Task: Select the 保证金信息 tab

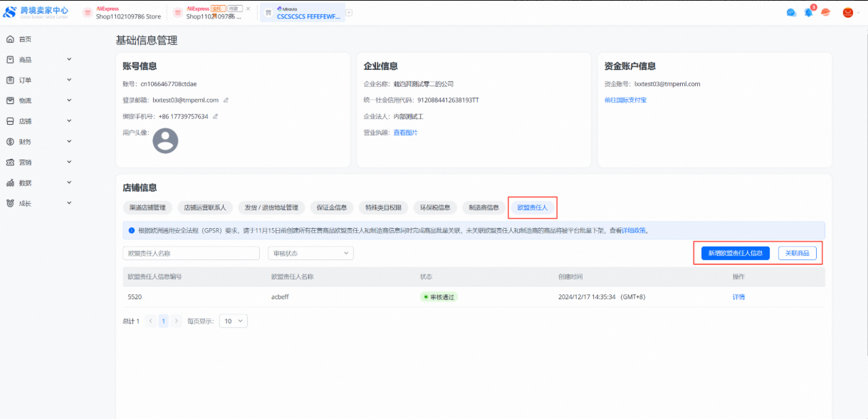Action: (331, 208)
